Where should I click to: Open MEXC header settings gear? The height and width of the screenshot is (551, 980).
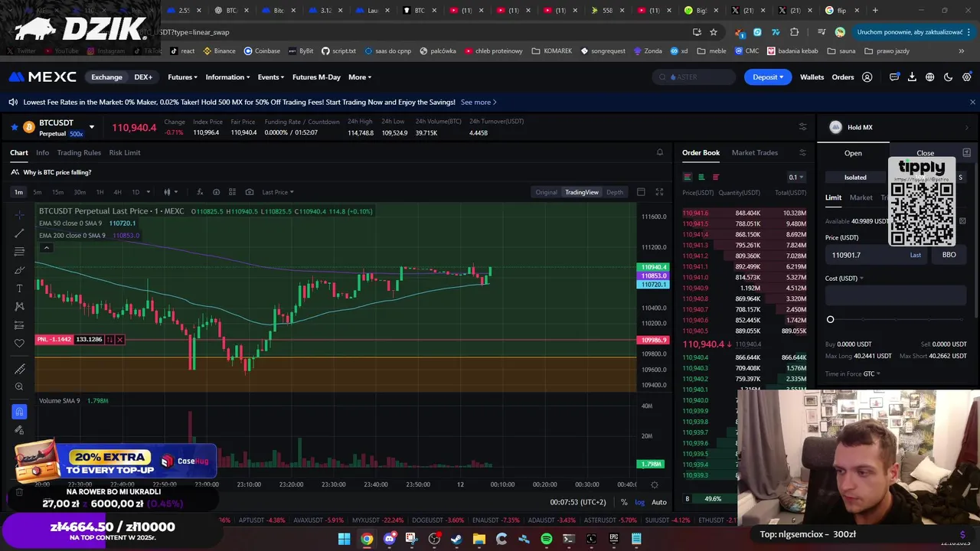[x=967, y=77]
